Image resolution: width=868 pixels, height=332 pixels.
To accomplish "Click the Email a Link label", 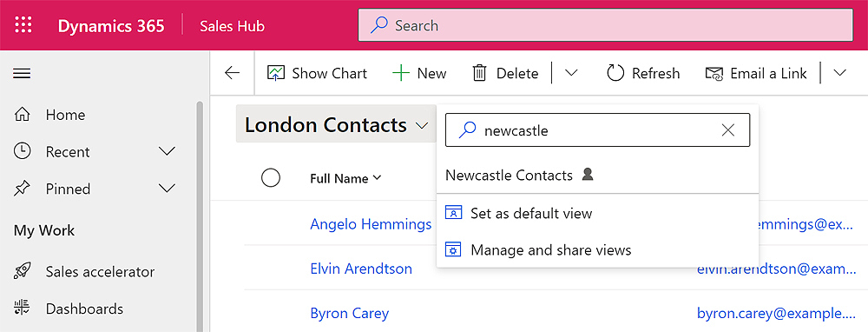I will click(768, 73).
